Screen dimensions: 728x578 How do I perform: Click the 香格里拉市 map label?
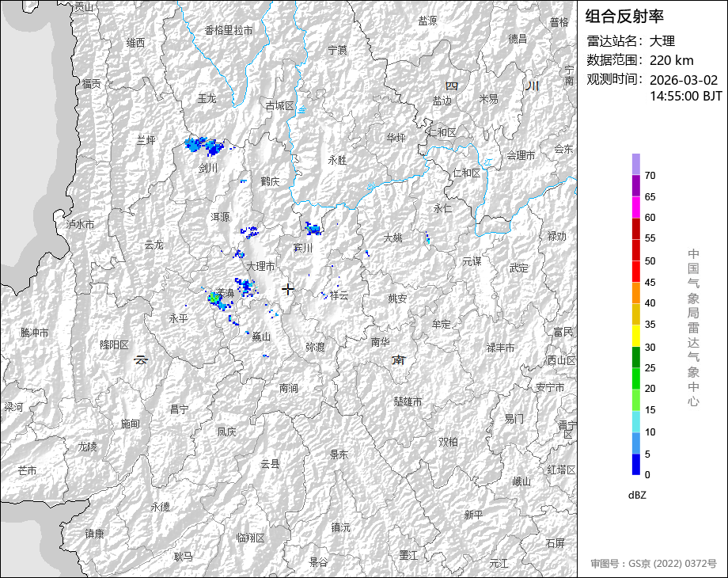[x=229, y=30]
